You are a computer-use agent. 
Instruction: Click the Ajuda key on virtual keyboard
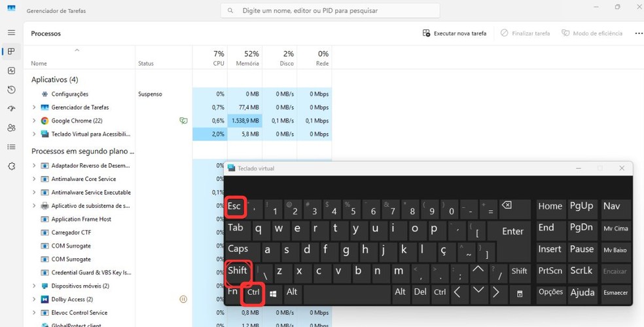pyautogui.click(x=582, y=294)
